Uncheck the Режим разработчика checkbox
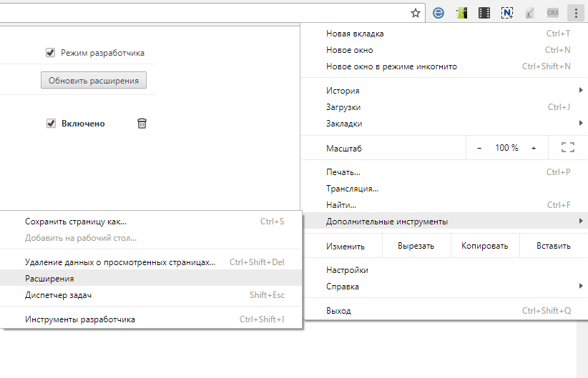The width and height of the screenshot is (588, 378). (50, 52)
